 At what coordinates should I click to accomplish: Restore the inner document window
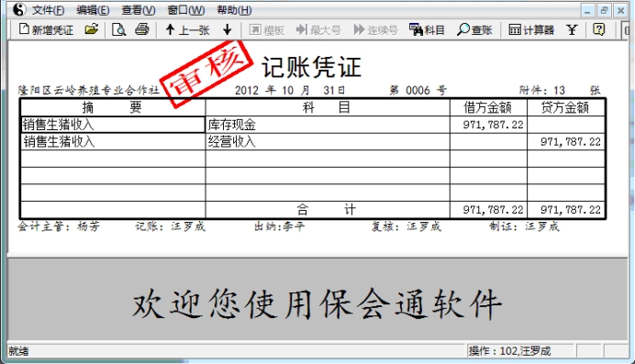pos(604,10)
